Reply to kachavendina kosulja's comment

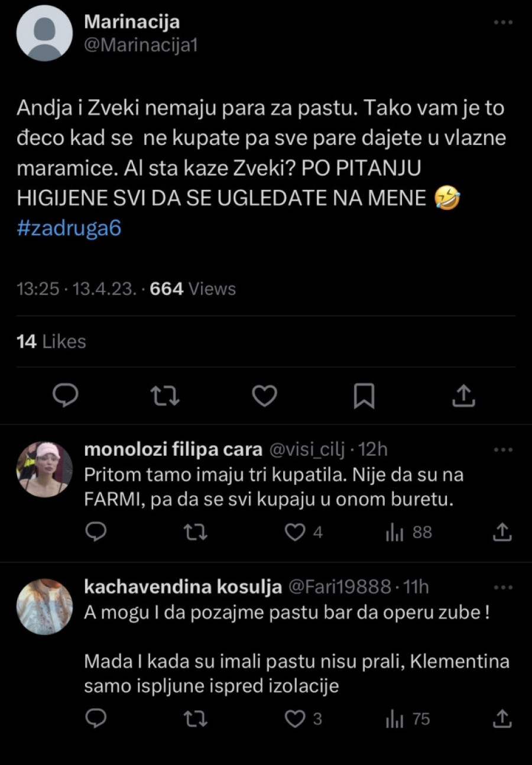point(96,719)
